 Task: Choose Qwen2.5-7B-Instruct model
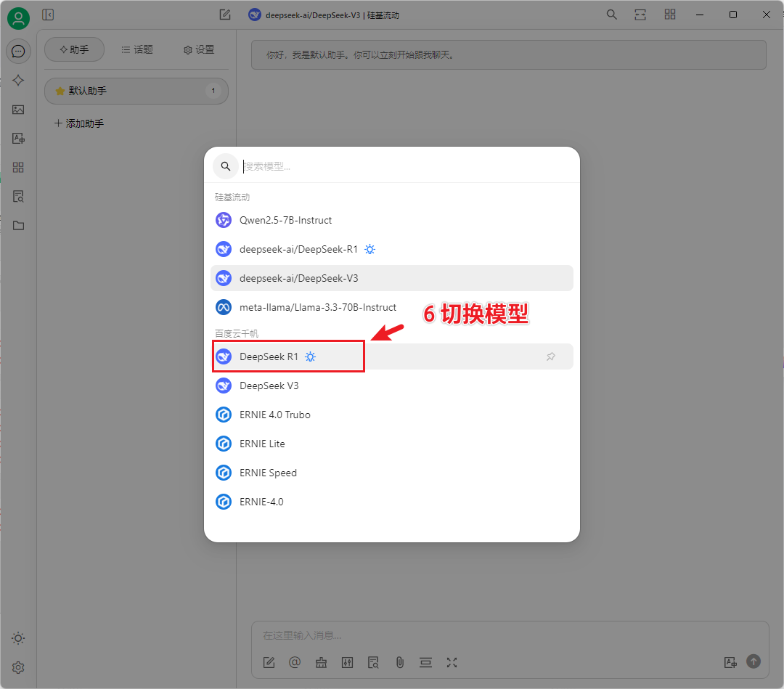pos(392,220)
